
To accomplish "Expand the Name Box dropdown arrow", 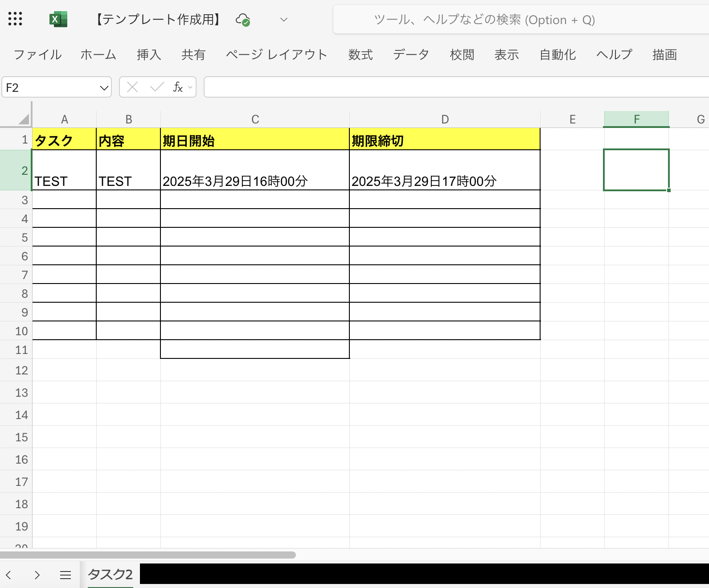I will [104, 88].
